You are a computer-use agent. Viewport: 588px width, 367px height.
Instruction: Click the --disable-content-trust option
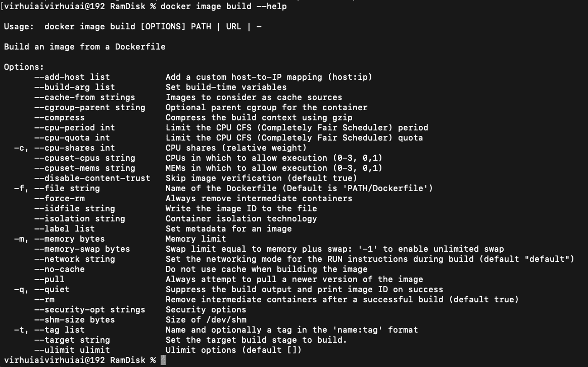point(92,178)
